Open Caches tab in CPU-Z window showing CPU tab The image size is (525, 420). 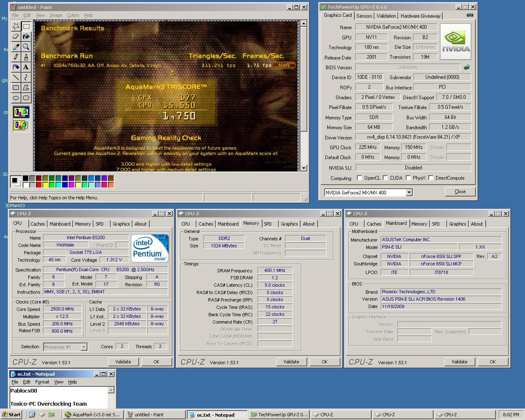point(38,224)
